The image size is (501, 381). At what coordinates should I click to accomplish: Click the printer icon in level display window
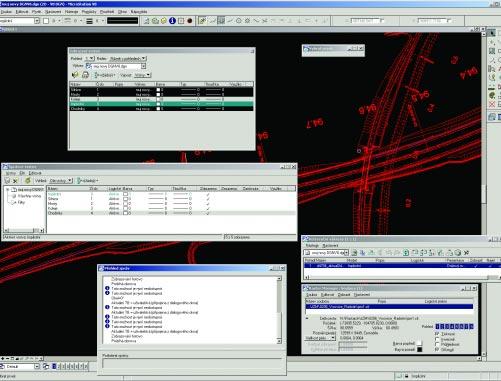point(85,75)
